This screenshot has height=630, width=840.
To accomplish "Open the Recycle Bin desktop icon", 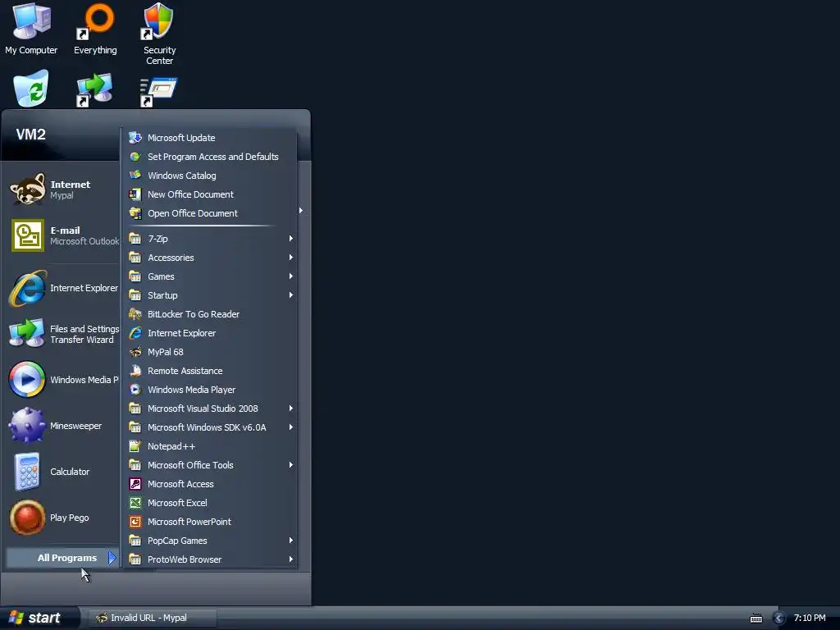I will pos(31,89).
